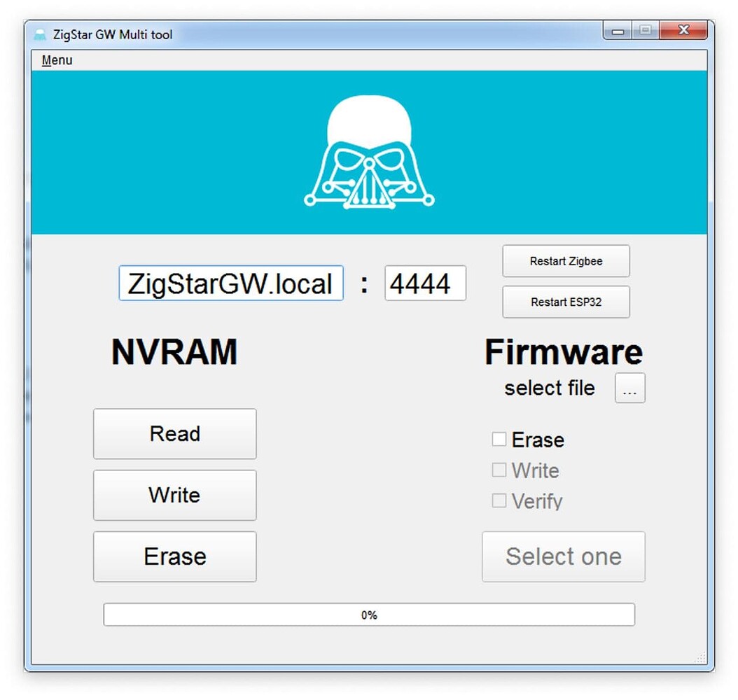Click the Darth Vader logo image
The height and width of the screenshot is (700, 738).
369,154
